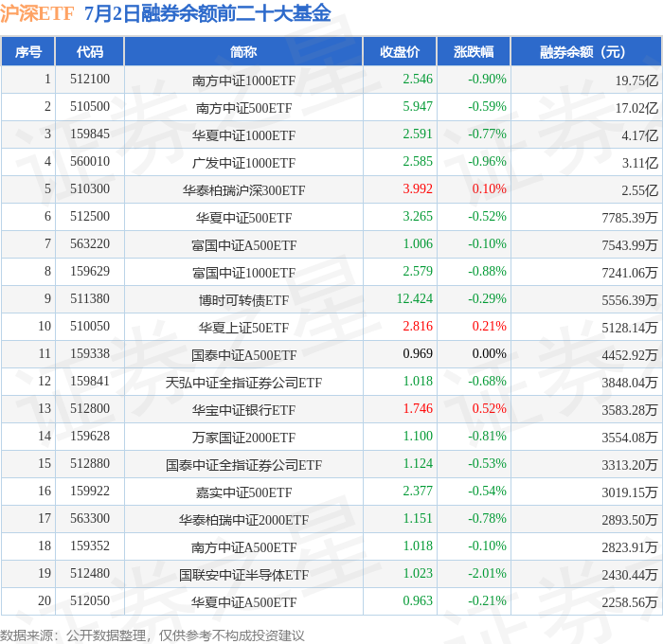Click the 收盘价 column header
663x644 pixels.
tap(400, 51)
